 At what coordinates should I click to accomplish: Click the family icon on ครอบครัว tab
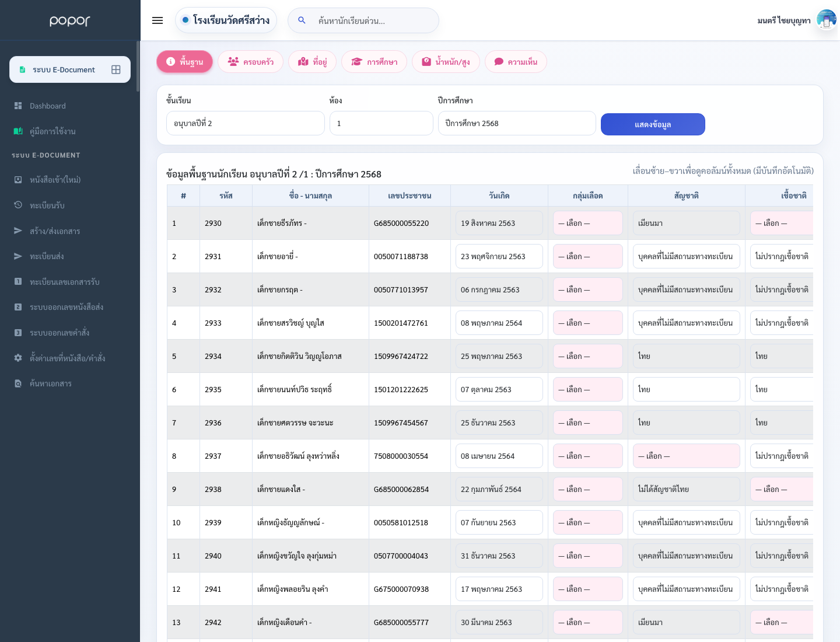click(233, 61)
